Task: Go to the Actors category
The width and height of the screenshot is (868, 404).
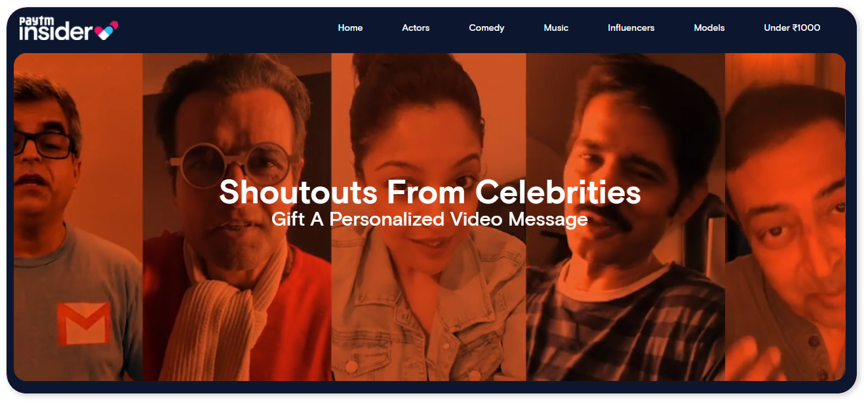Action: click(x=416, y=28)
